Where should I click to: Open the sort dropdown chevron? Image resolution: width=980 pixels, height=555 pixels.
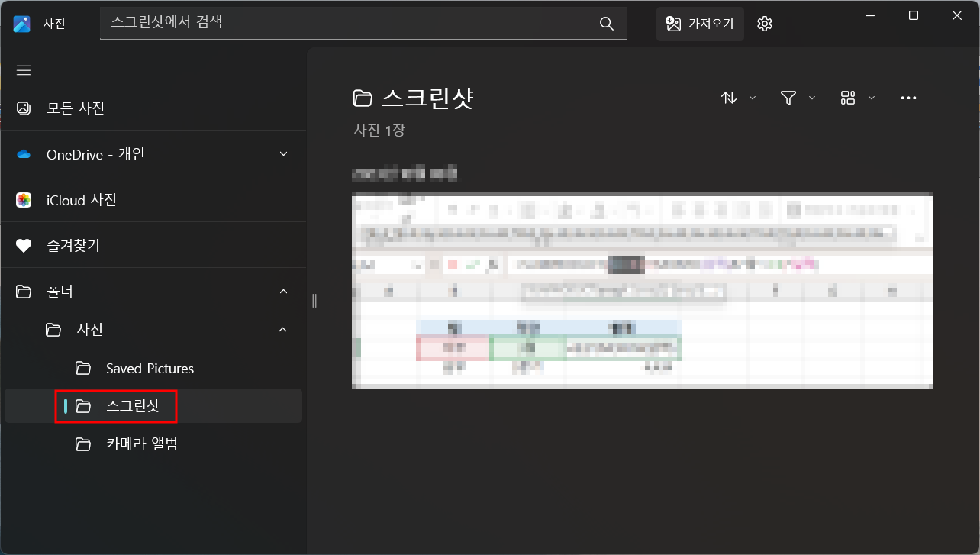pyautogui.click(x=753, y=98)
